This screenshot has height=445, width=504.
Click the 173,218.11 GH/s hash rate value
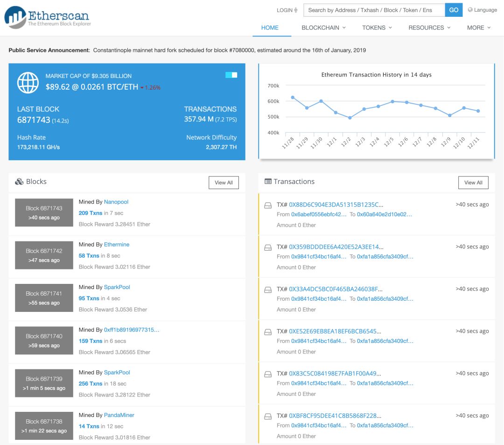coord(39,147)
